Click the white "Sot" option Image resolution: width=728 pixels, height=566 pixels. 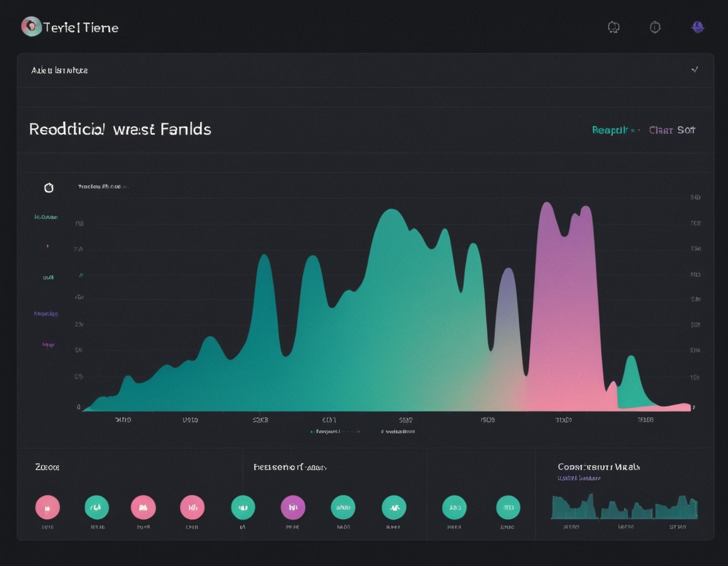[686, 130]
